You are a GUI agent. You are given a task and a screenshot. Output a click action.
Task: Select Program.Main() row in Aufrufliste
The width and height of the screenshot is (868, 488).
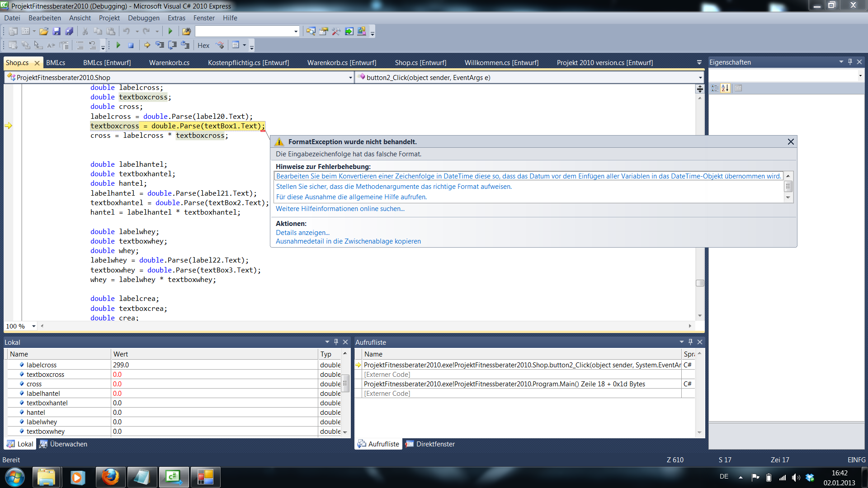524,384
